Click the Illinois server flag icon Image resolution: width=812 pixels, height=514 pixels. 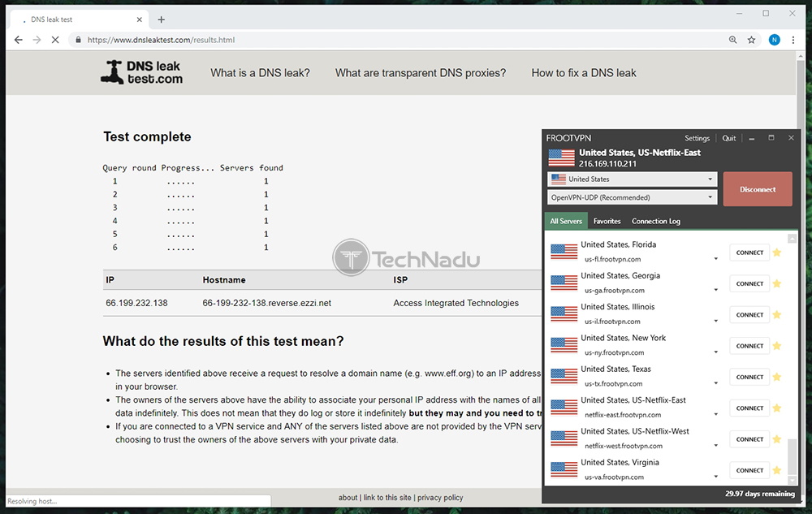(x=564, y=313)
